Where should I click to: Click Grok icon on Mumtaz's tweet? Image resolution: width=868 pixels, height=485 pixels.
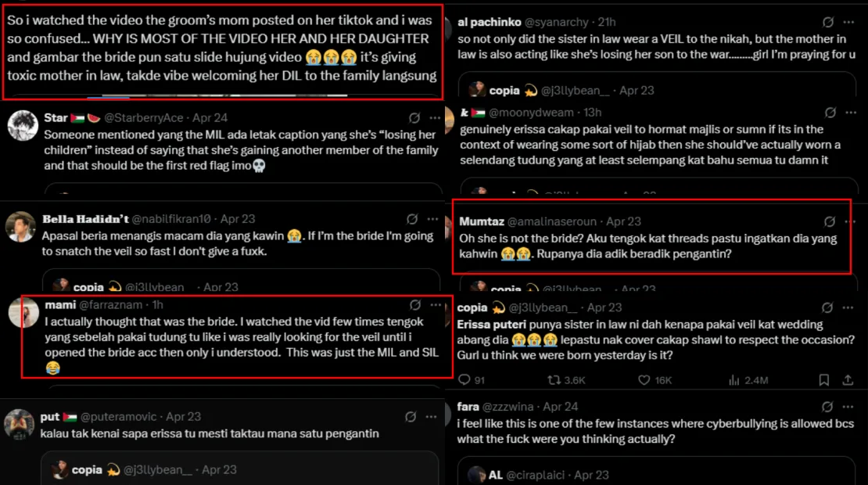pos(829,221)
